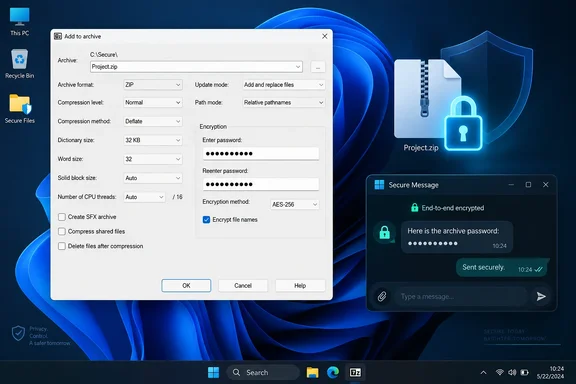Check Delete files after compression
This screenshot has width=576, height=384.
[x=62, y=246]
